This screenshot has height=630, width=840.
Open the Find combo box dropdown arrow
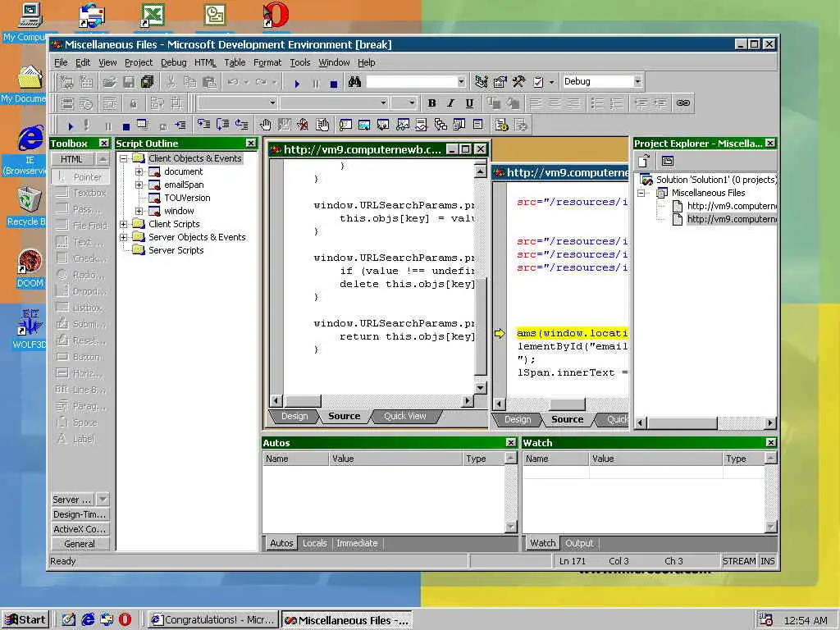click(461, 81)
